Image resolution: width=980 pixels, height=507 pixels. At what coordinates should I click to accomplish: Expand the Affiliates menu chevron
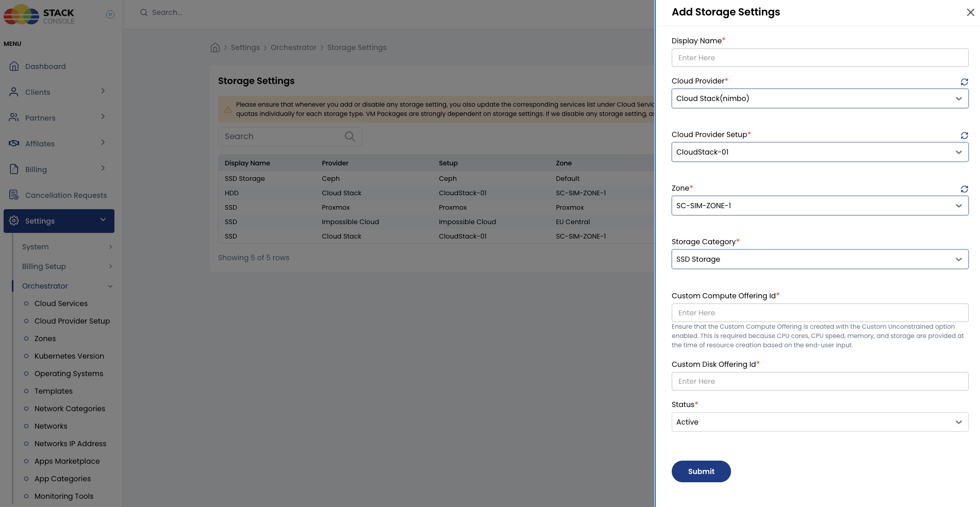point(103,143)
